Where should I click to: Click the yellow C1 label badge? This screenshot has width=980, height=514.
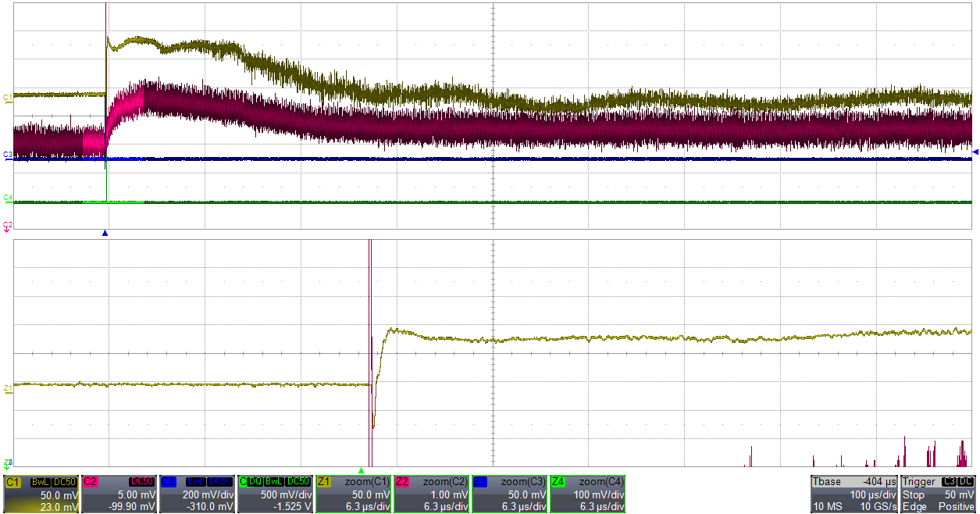pyautogui.click(x=12, y=482)
